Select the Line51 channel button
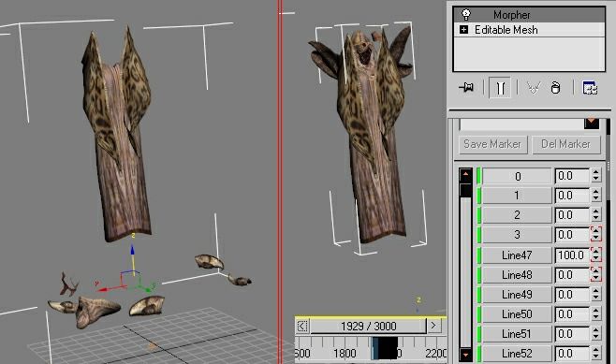This screenshot has width=616, height=364. [517, 334]
